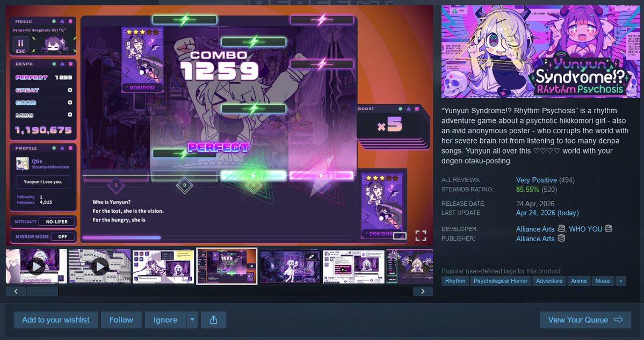Open fullscreen view of the screenshot
The image size is (644, 340).
[x=421, y=236]
